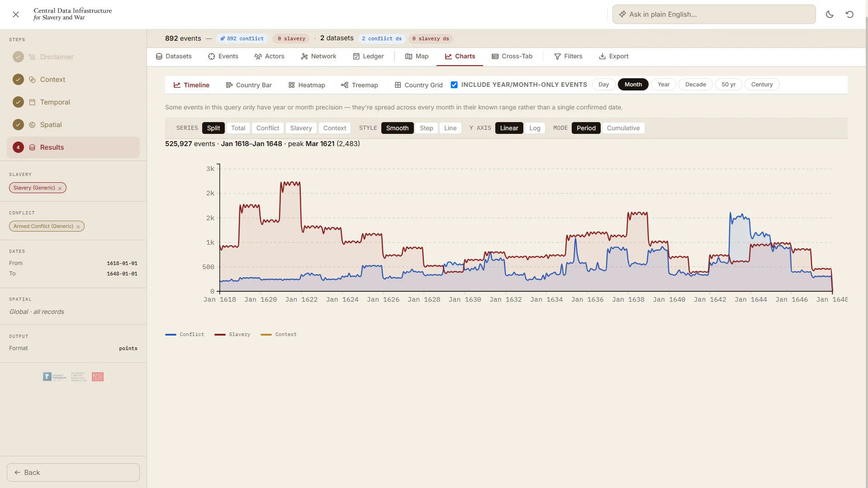The height and width of the screenshot is (488, 868).
Task: Go back with the Back button
Action: pos(73,473)
